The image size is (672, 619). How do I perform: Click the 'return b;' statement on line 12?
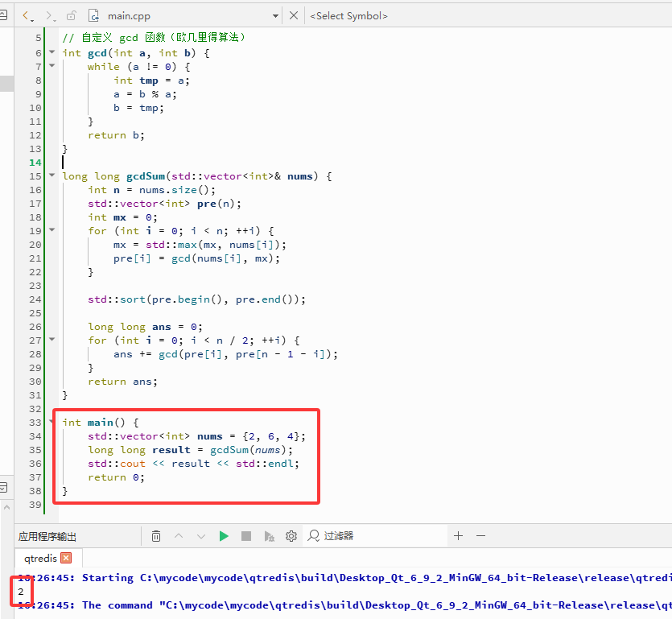pyautogui.click(x=116, y=135)
